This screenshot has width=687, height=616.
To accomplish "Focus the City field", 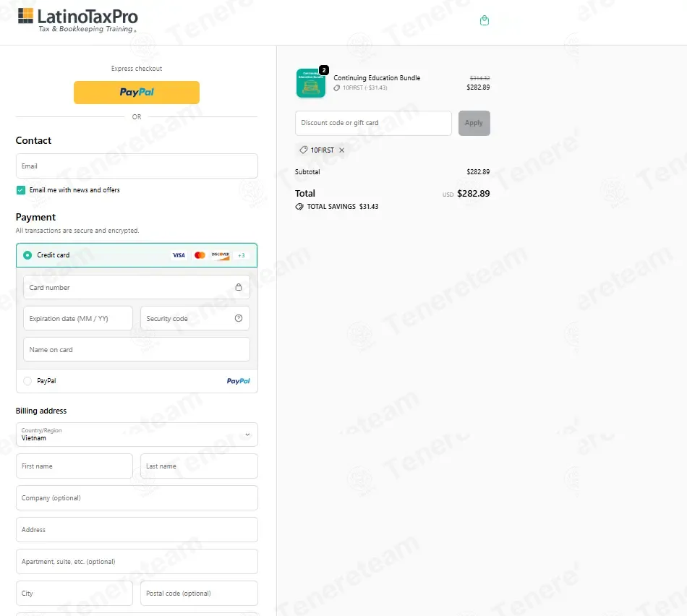I will (74, 594).
